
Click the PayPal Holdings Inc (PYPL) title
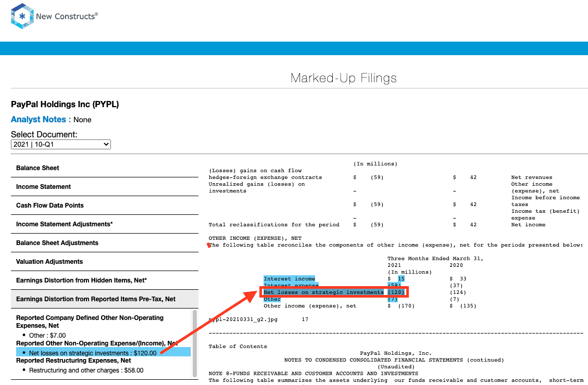65,104
